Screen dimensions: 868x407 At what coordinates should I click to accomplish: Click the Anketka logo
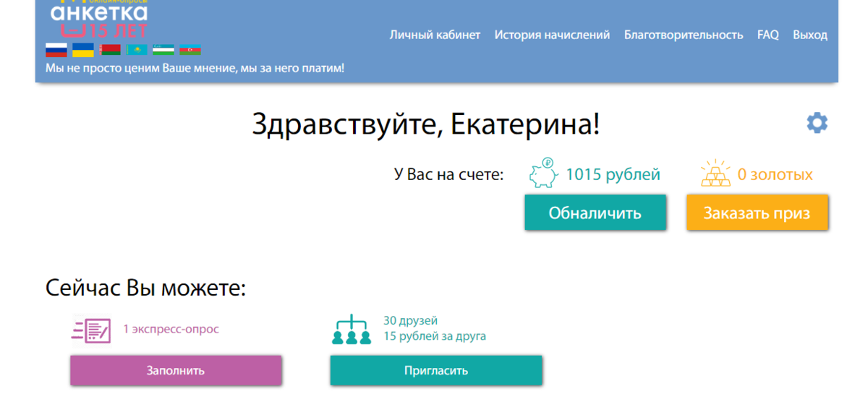click(99, 19)
